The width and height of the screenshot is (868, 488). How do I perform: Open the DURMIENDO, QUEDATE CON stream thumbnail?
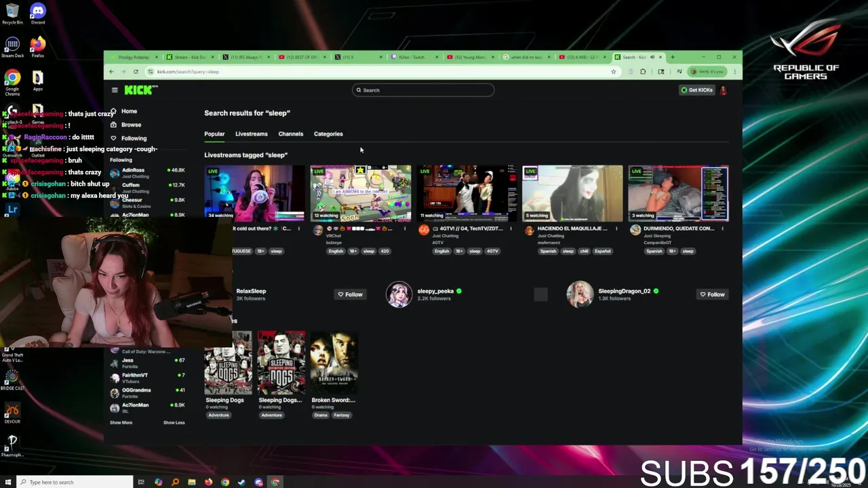(678, 193)
